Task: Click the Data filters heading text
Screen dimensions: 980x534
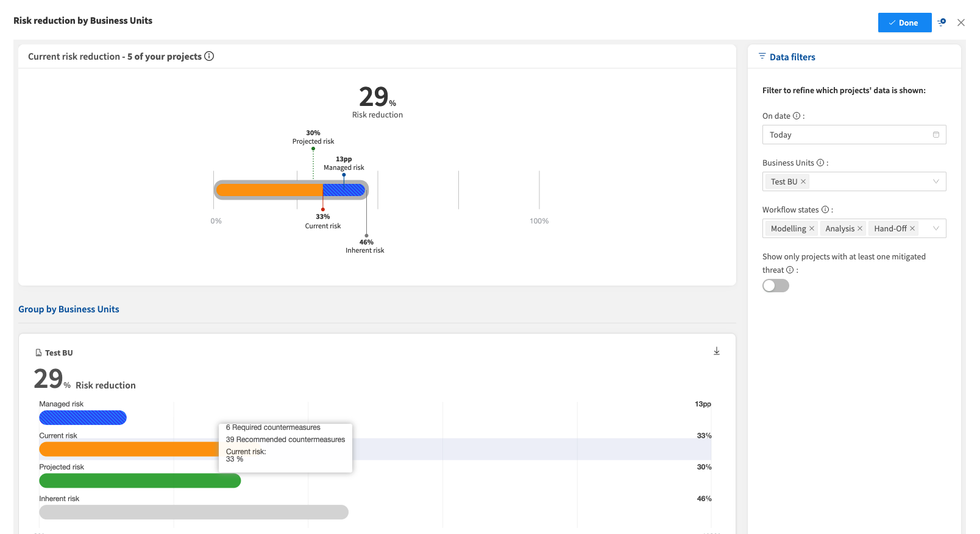Action: coord(792,57)
